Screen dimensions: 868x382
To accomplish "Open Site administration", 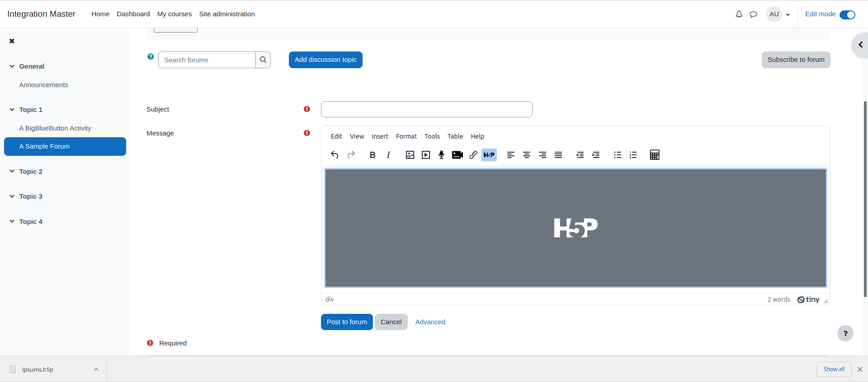I will pos(227,14).
